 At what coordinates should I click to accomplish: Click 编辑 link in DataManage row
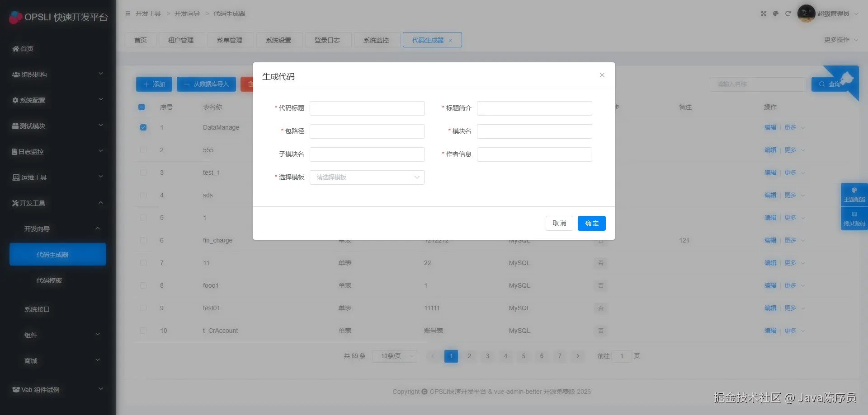770,127
